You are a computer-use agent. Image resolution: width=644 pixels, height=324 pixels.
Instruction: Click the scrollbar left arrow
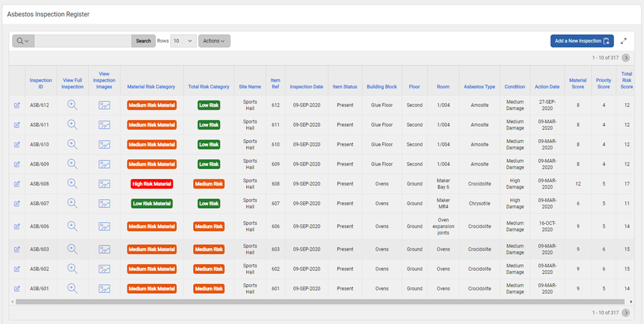pos(12,302)
